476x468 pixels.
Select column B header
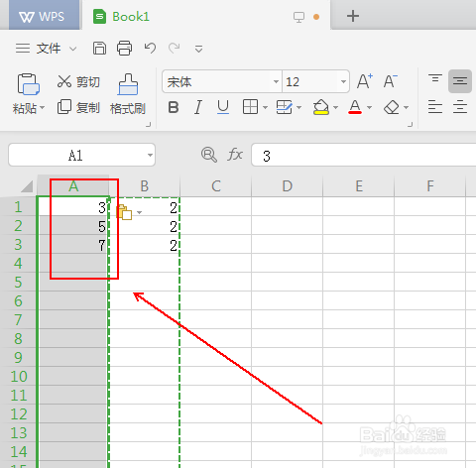[145, 186]
